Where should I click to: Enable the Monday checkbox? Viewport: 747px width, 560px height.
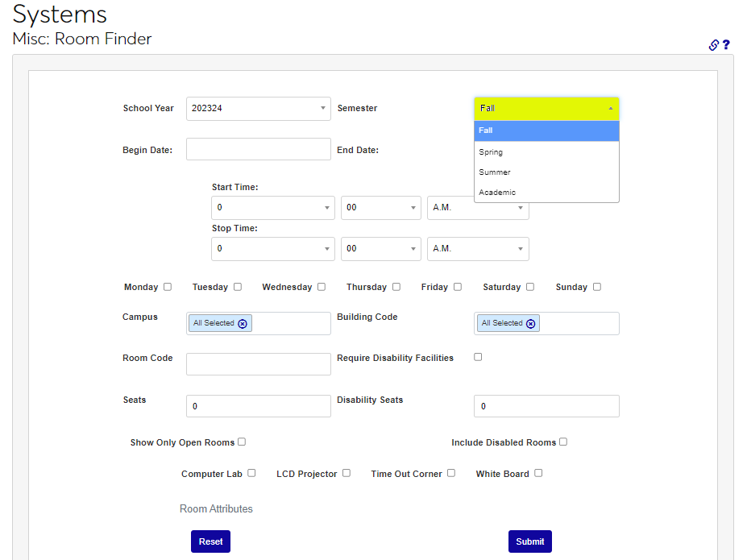coord(168,287)
